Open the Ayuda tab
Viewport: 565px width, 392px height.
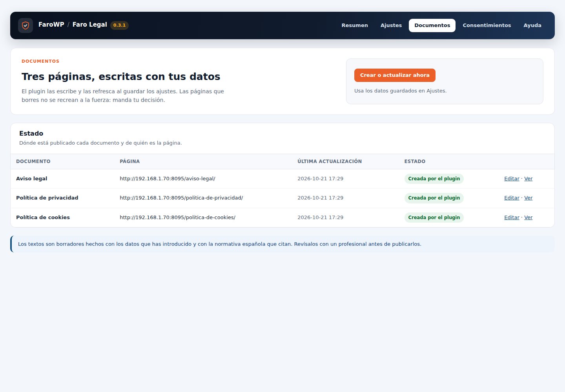point(532,25)
